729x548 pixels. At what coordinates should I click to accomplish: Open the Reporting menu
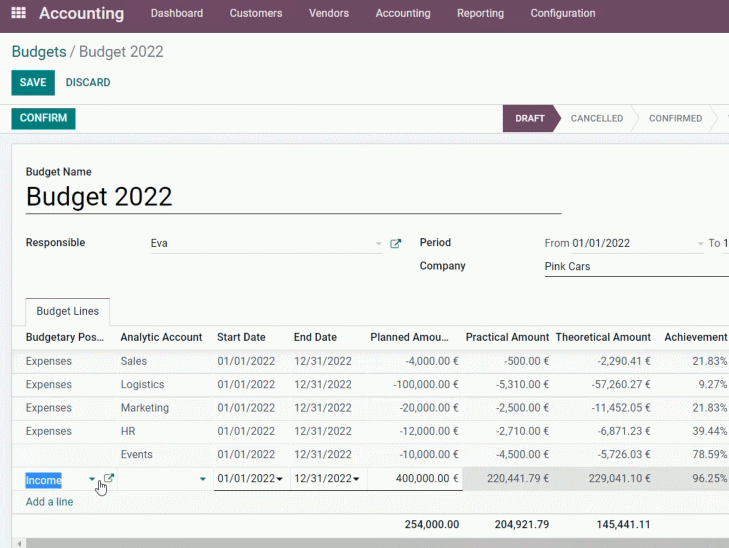(x=480, y=13)
